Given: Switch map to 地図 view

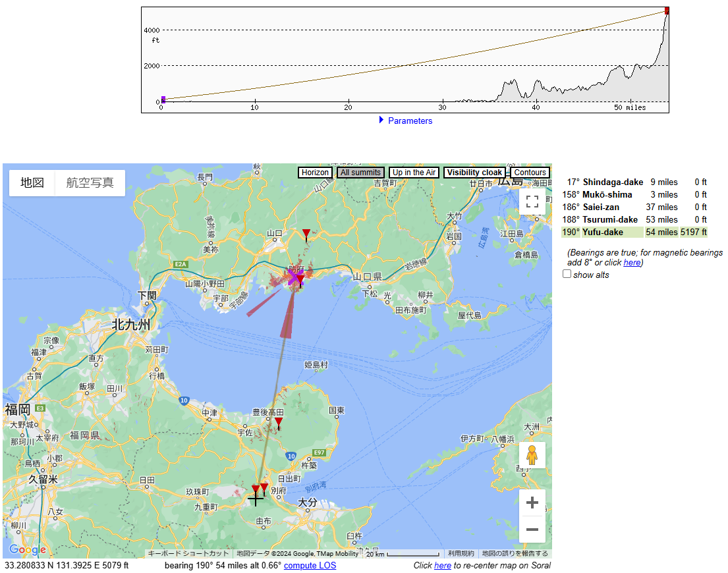Looking at the screenshot, I should pyautogui.click(x=32, y=183).
